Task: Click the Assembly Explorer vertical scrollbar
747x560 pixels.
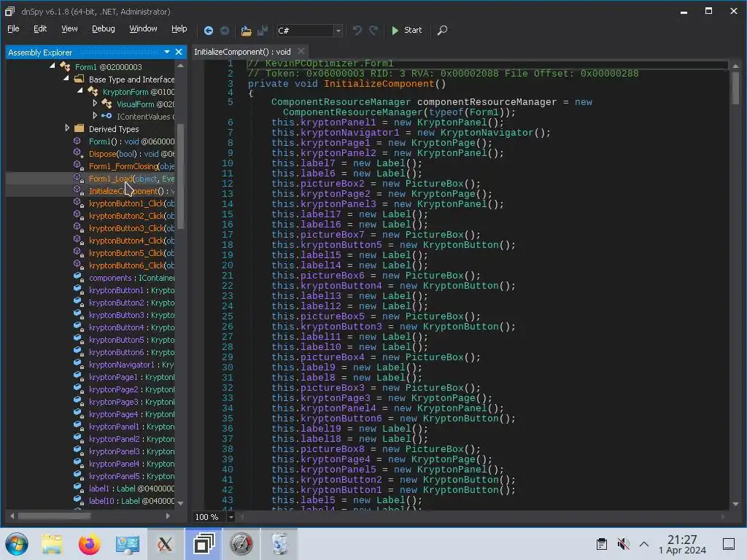Action: [181, 176]
